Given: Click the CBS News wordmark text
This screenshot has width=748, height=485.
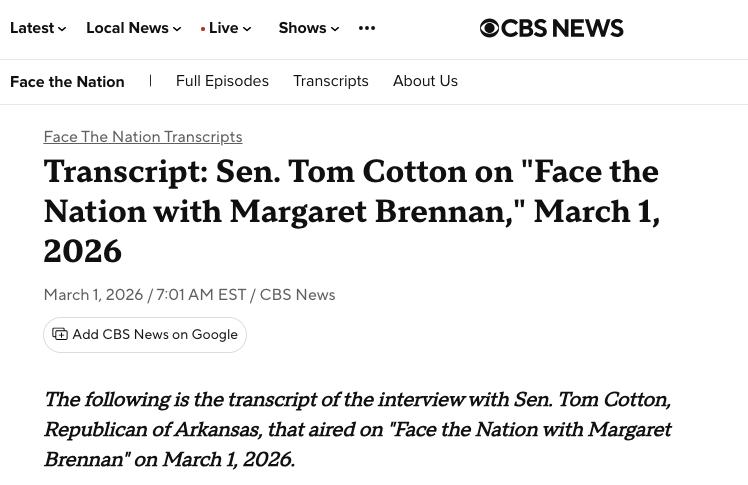Looking at the screenshot, I should click(x=563, y=29).
